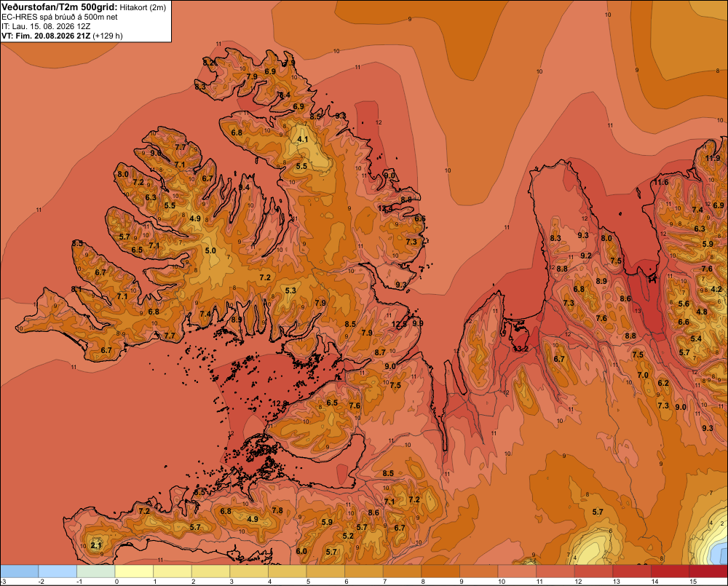Click the 13.2 temperature value
Image resolution: width=728 pixels, height=586 pixels.
click(x=521, y=349)
